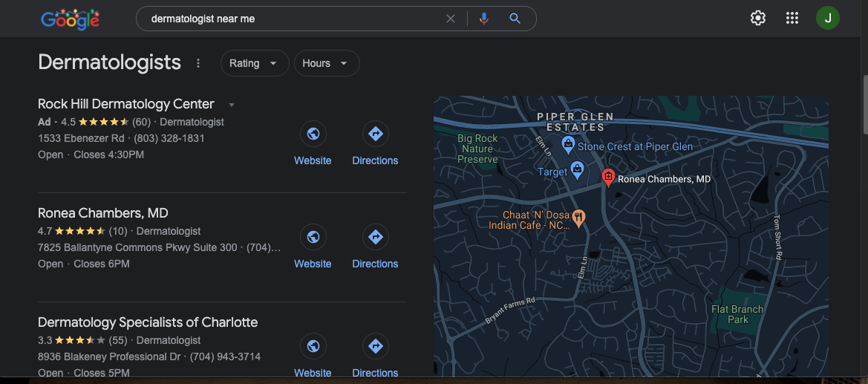Open the Rating filter dropdown

(255, 63)
